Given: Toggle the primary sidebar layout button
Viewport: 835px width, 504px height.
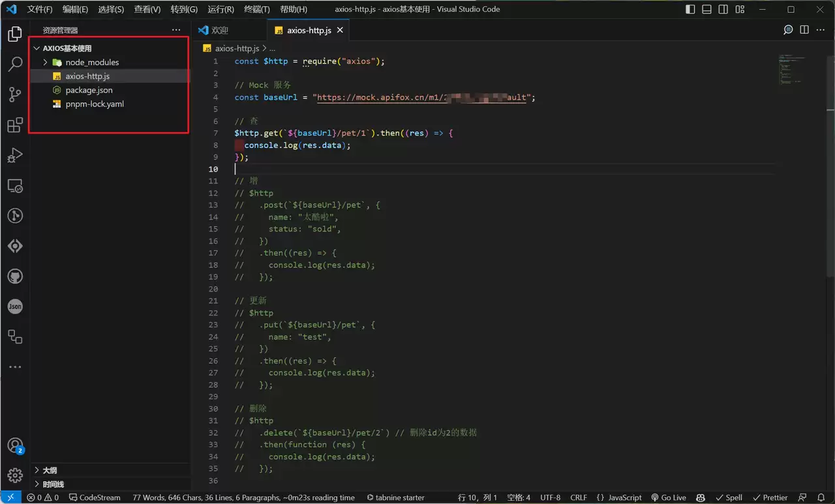Looking at the screenshot, I should tap(691, 9).
